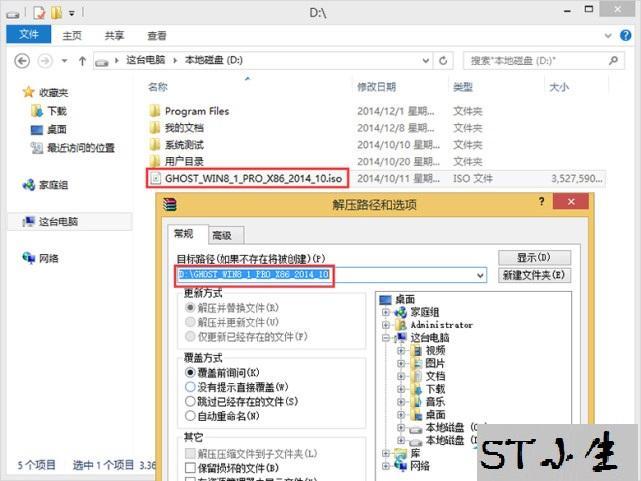Click the dialog help question mark
Screen dimensions: 641x481
[x=541, y=201]
